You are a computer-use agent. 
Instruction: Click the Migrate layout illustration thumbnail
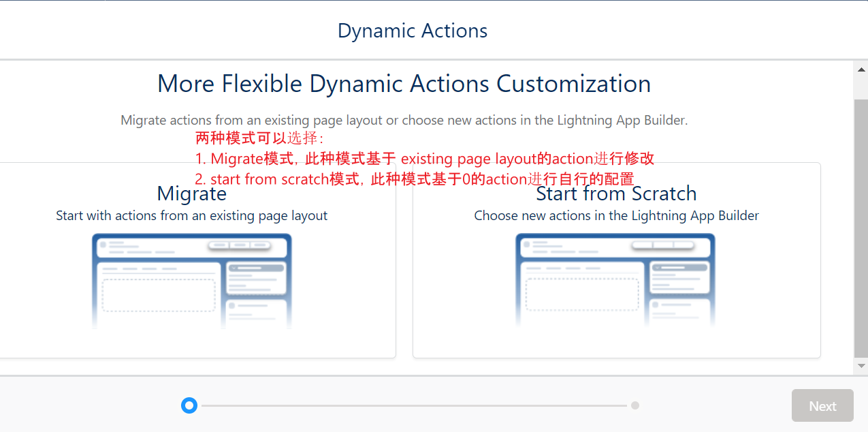pos(191,281)
